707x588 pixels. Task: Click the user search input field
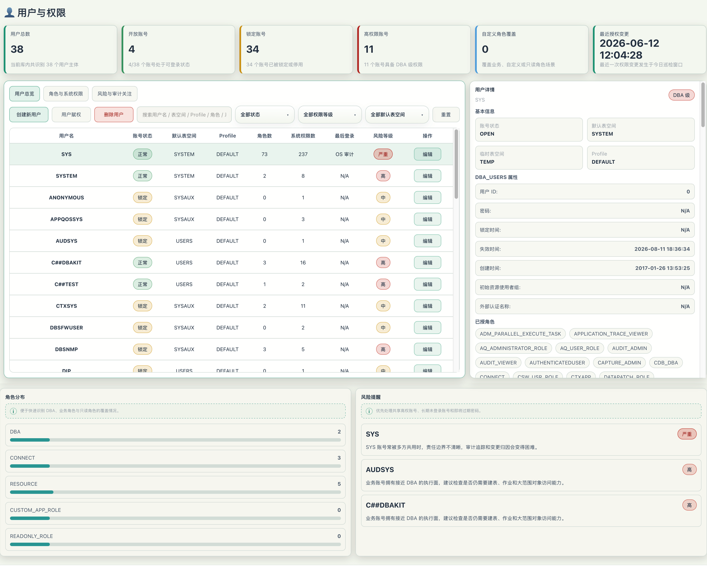[184, 115]
